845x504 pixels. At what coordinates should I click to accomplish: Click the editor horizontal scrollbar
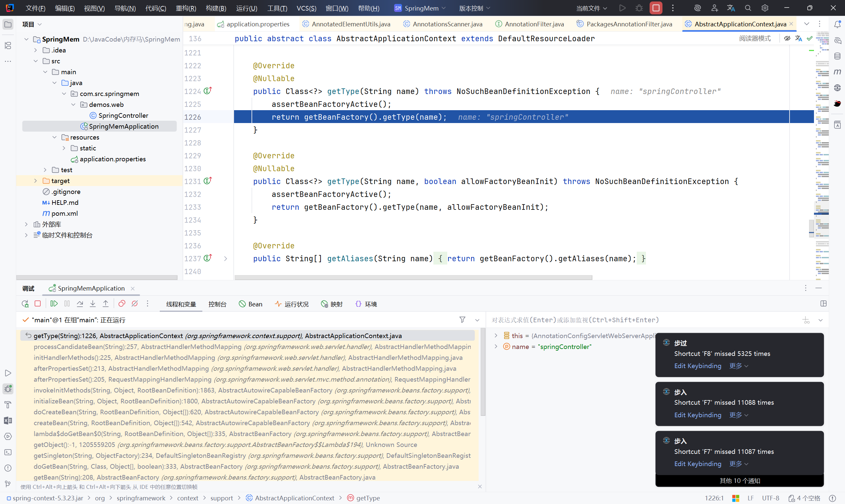click(x=413, y=277)
